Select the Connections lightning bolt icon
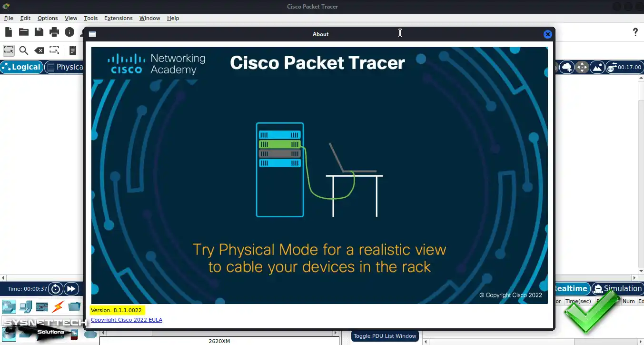The image size is (644, 345). click(58, 306)
